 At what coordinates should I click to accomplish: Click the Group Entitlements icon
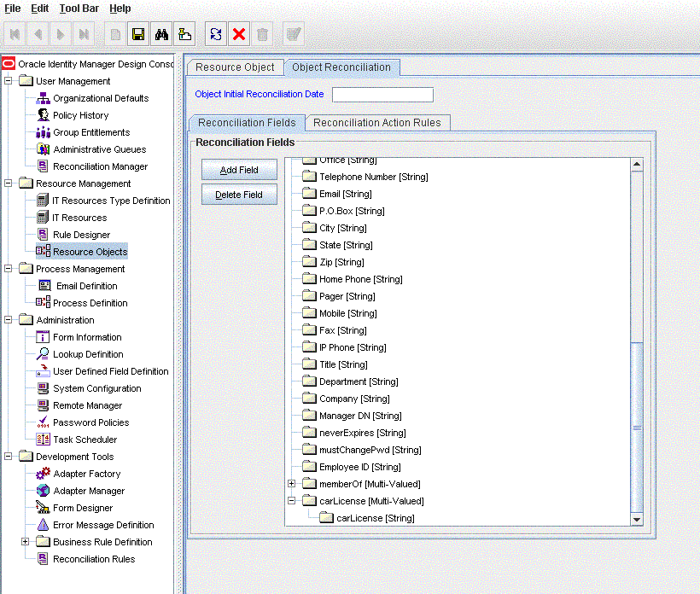[44, 132]
